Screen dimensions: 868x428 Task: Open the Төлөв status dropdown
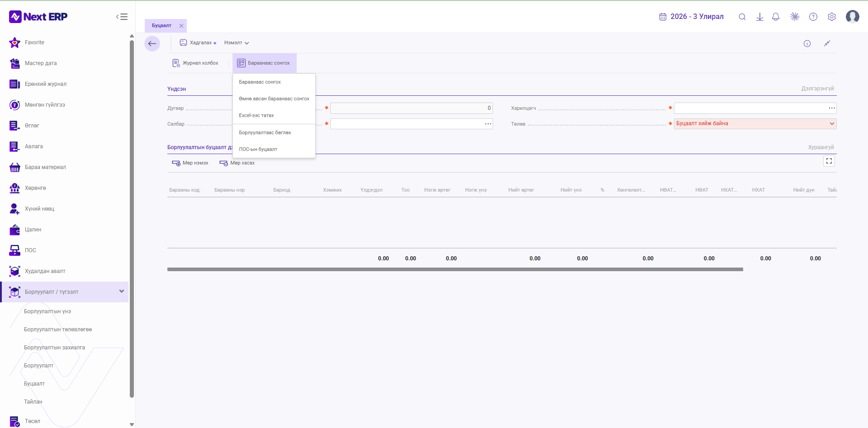coord(755,123)
